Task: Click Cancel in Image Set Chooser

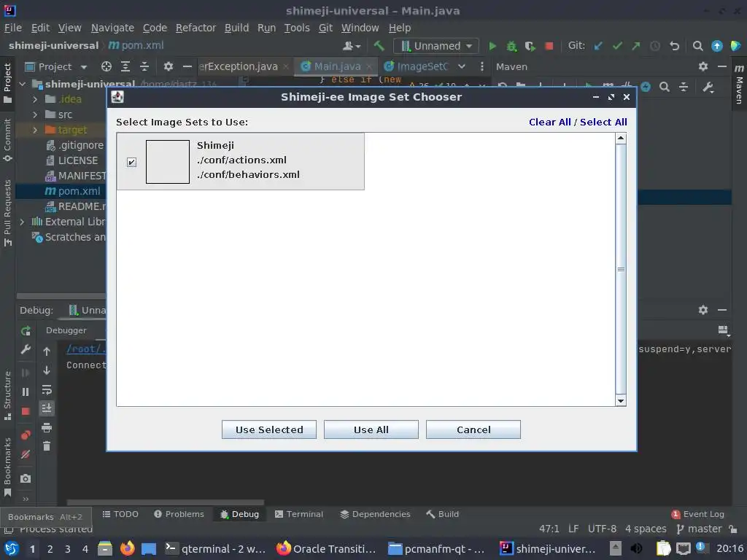Action: [473, 429]
